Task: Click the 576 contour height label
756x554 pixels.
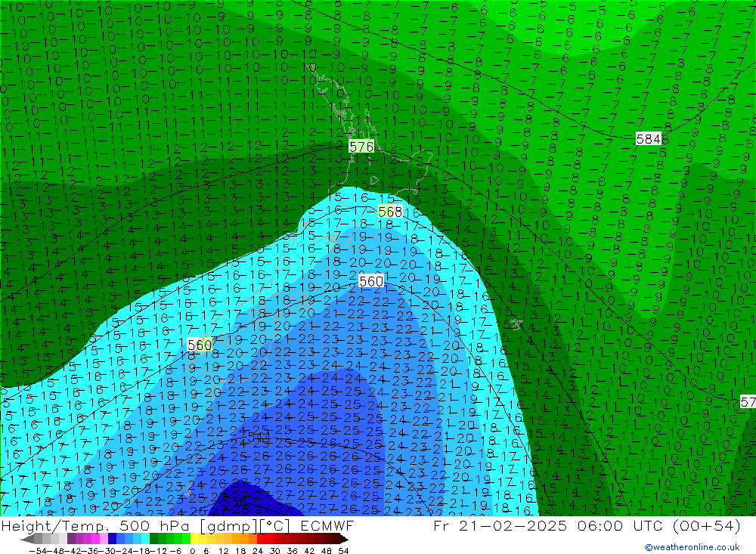Action: coord(361,147)
